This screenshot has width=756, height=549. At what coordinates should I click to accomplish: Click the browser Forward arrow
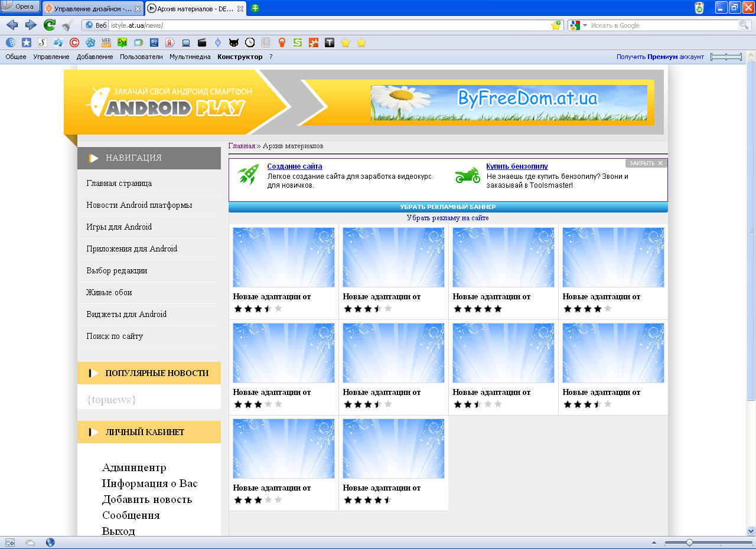pos(31,25)
